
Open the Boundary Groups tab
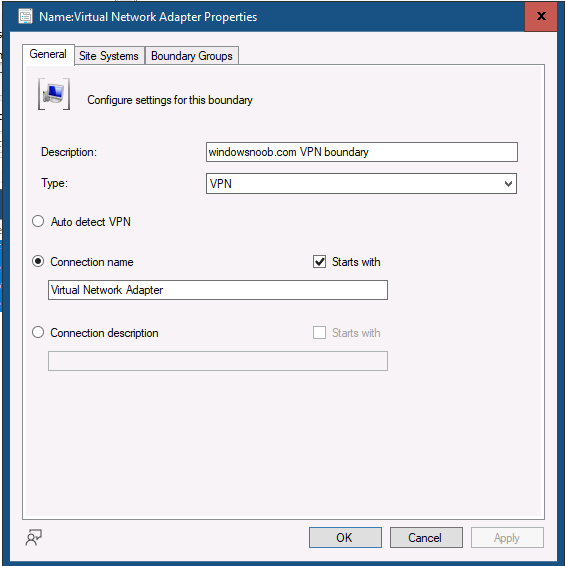(192, 56)
